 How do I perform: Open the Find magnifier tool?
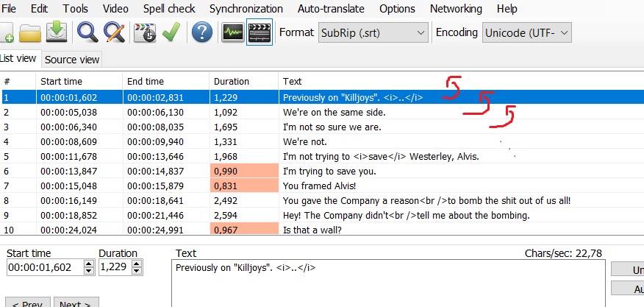click(88, 32)
